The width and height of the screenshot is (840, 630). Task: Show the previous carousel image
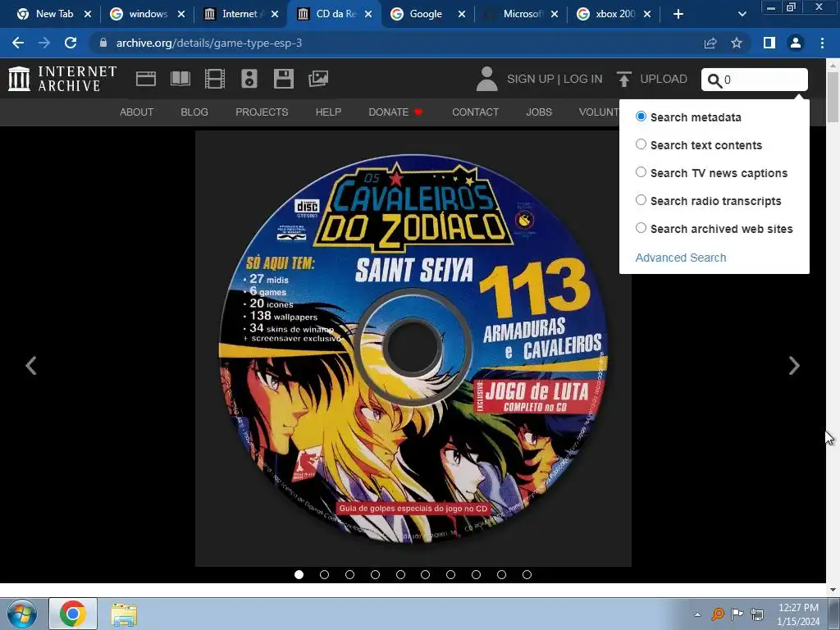[31, 366]
